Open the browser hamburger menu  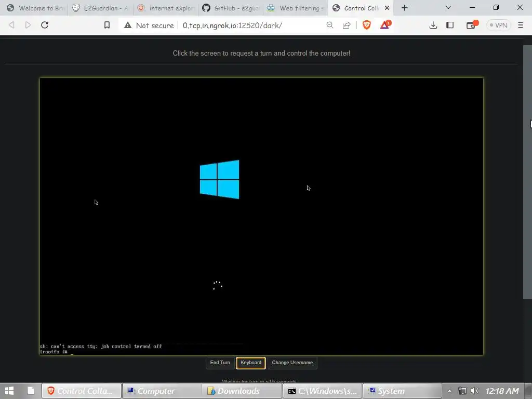click(521, 25)
